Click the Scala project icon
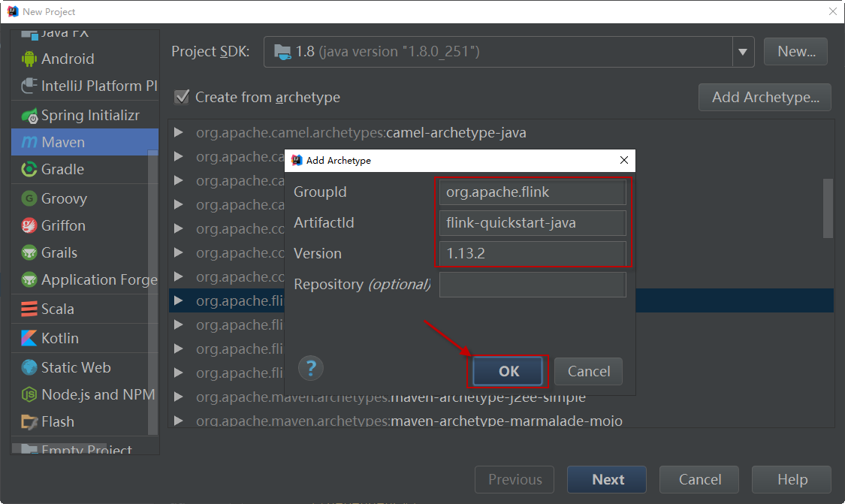This screenshot has height=504, width=845. 29,309
